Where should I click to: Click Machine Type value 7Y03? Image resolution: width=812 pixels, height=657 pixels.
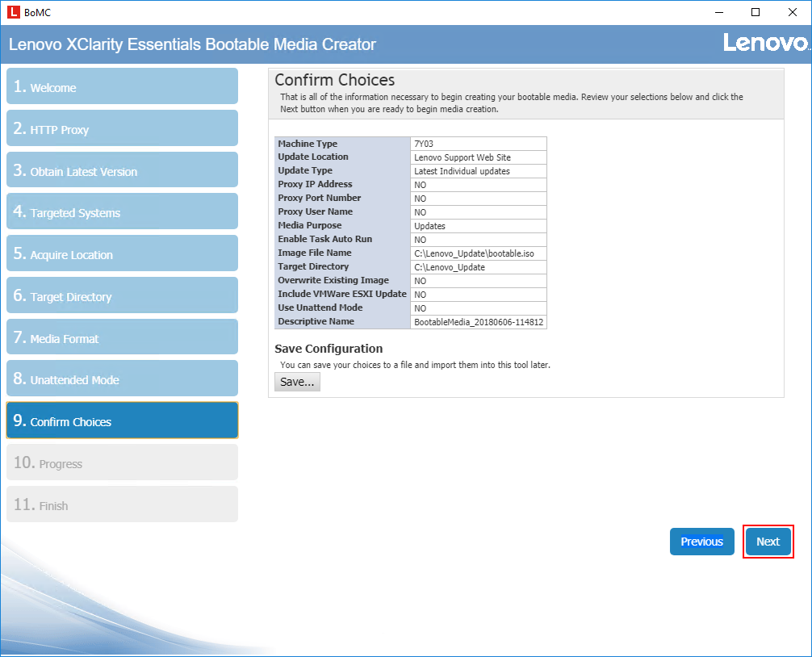479,144
